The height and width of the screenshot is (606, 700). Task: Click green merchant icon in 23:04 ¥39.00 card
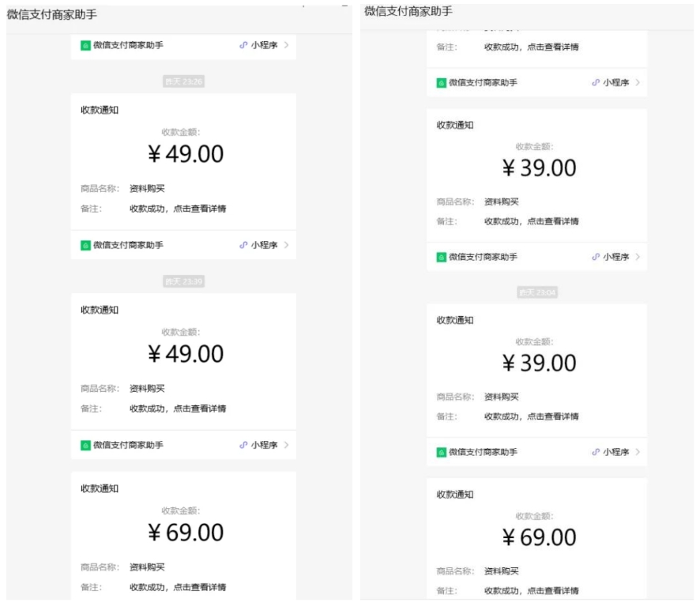tap(442, 452)
